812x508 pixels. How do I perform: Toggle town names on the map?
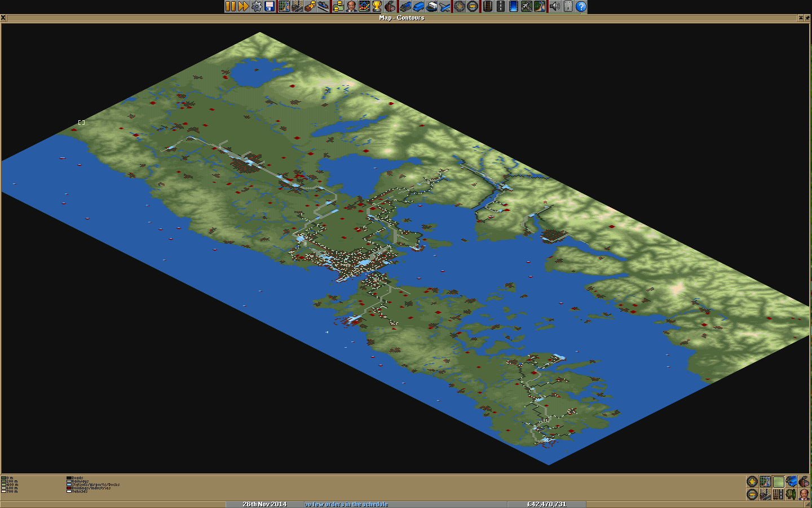click(x=765, y=494)
